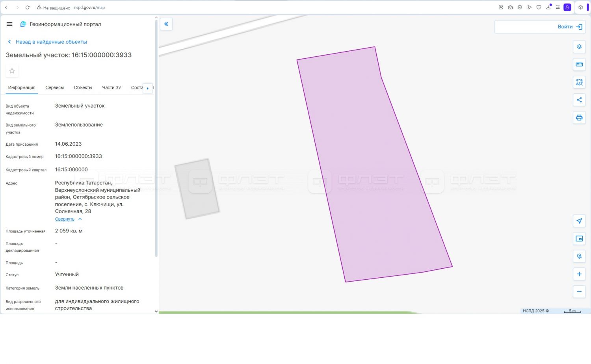Activate the area search selection tool

579,82
